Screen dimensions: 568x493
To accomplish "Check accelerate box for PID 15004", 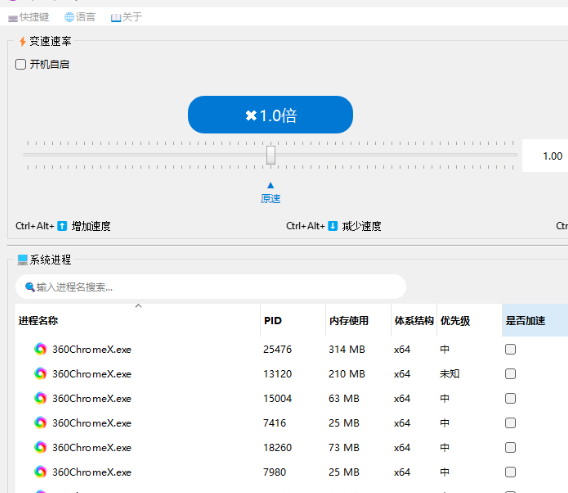I will 510,398.
